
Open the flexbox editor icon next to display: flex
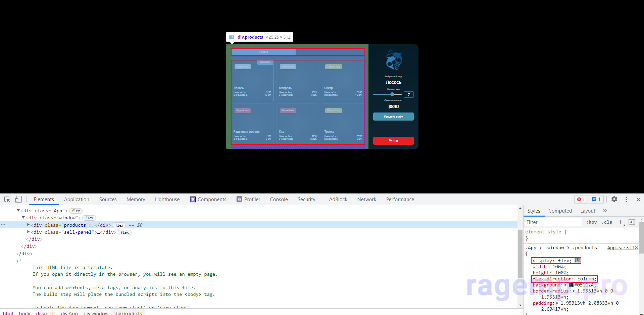pos(577,260)
